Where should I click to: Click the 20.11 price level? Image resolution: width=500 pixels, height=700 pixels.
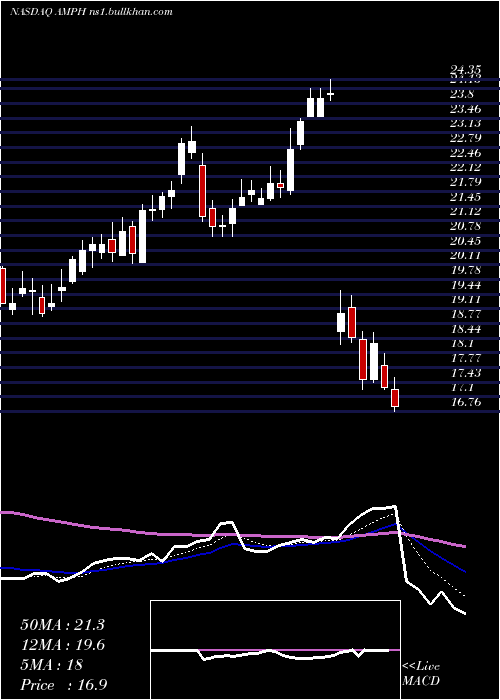(465, 255)
